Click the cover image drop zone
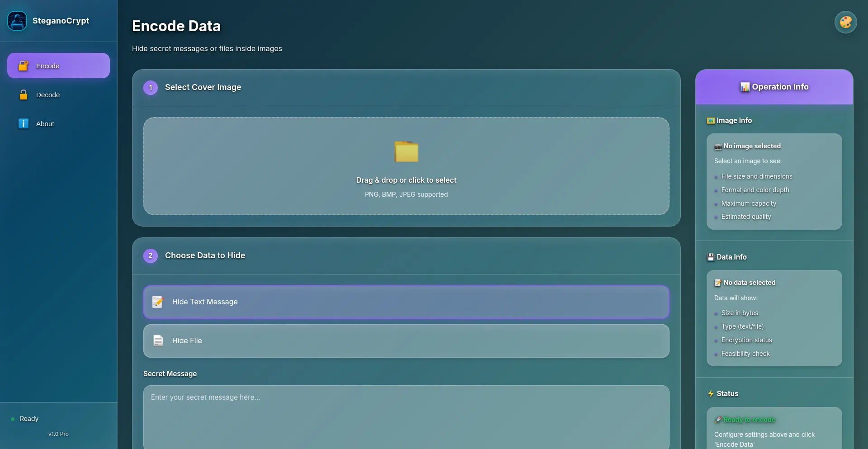Image resolution: width=868 pixels, height=449 pixels. 406,166
